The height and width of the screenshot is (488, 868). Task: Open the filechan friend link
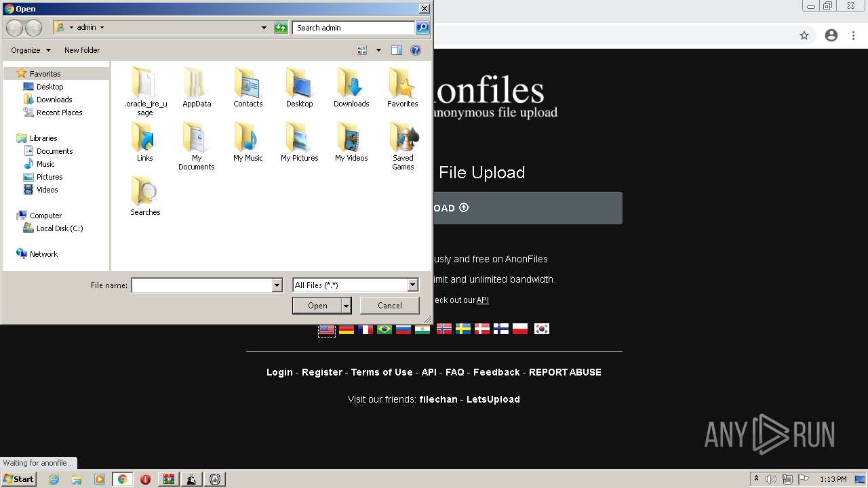tap(439, 399)
